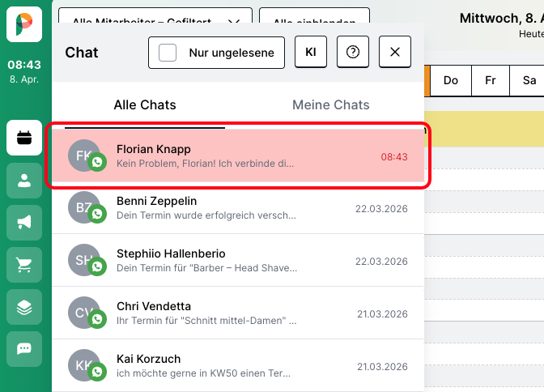Expand the Alle Mitarbeiter – Gefiltert dropdown
Screen dimensions: 544x392
pos(155,15)
